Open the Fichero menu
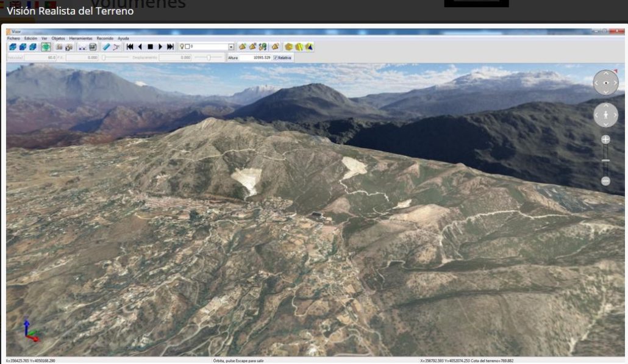 [13, 38]
